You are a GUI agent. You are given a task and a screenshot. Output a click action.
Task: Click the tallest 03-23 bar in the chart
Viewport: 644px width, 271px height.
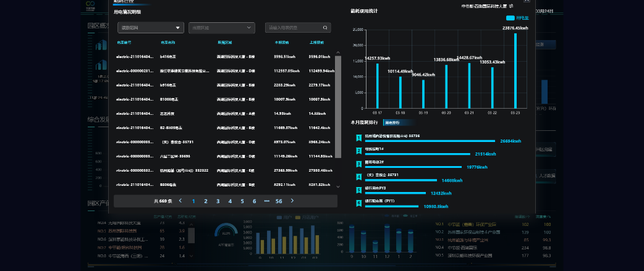515,70
